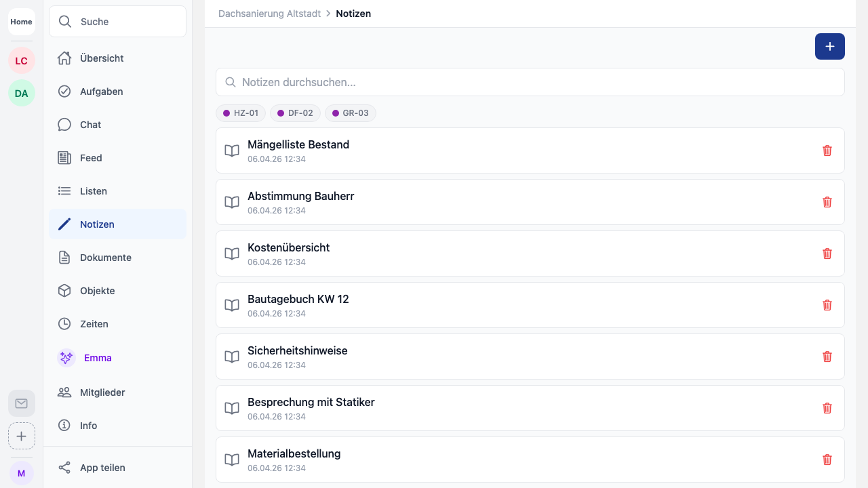868x488 pixels.
Task: Go to Zeiten in the sidebar
Action: pos(94,324)
